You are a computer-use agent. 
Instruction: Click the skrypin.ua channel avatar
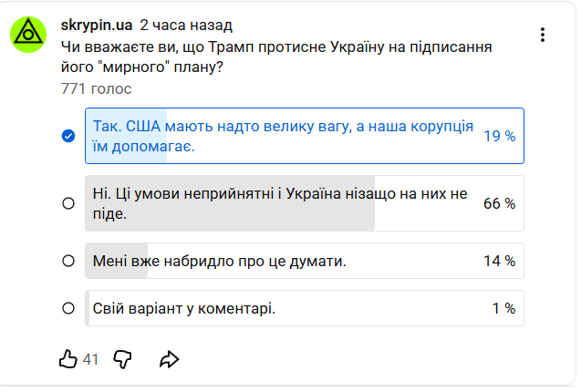click(x=28, y=36)
